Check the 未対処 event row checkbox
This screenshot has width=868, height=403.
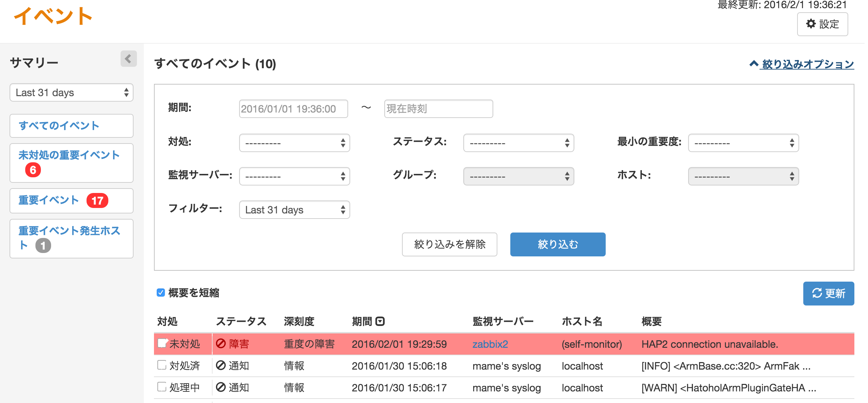(x=162, y=343)
